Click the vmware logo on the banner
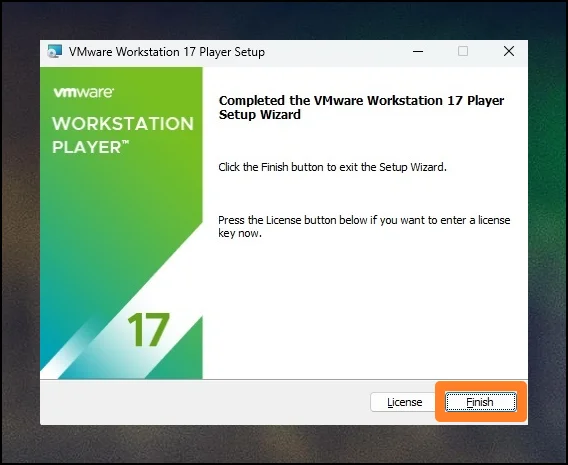This screenshot has width=568, height=465. click(84, 92)
